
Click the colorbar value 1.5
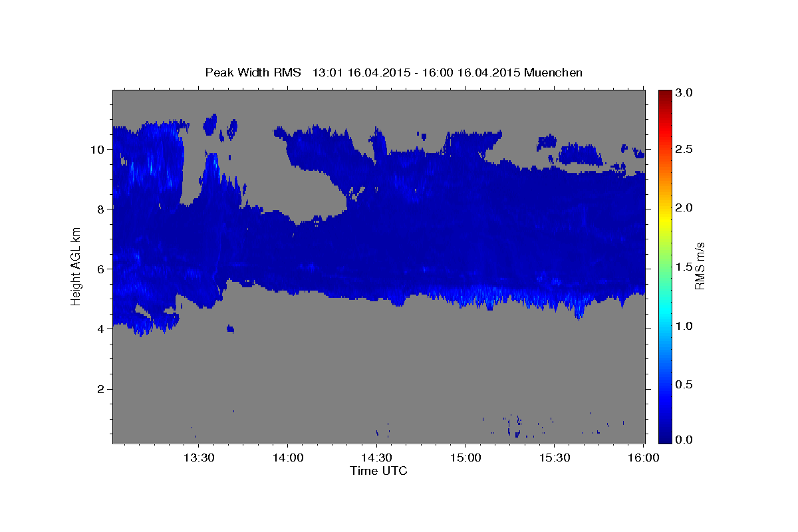click(x=684, y=267)
